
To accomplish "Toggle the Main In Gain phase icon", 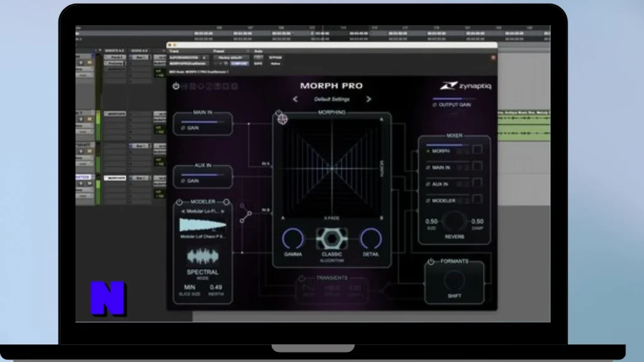I will pos(183,128).
